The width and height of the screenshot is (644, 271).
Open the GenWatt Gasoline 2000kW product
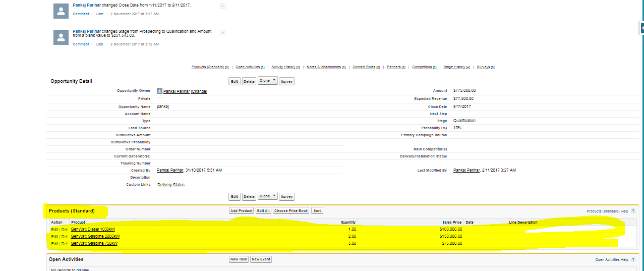95,236
